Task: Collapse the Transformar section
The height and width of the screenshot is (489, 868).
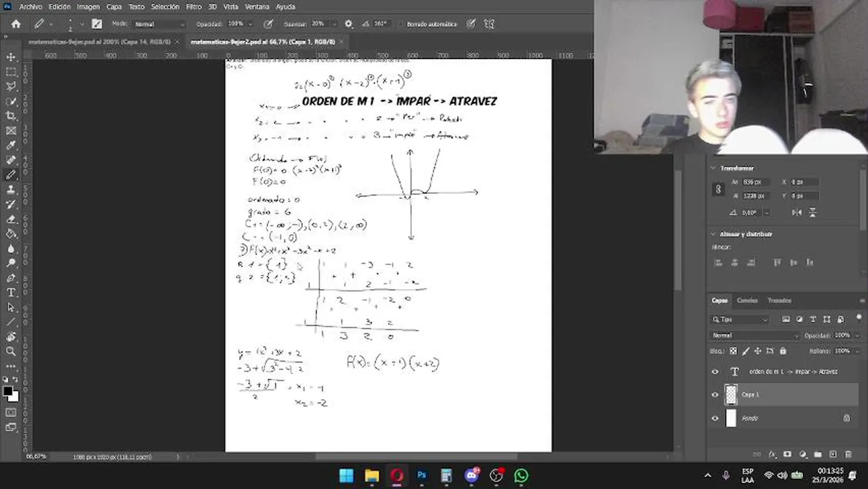Action: tap(712, 168)
